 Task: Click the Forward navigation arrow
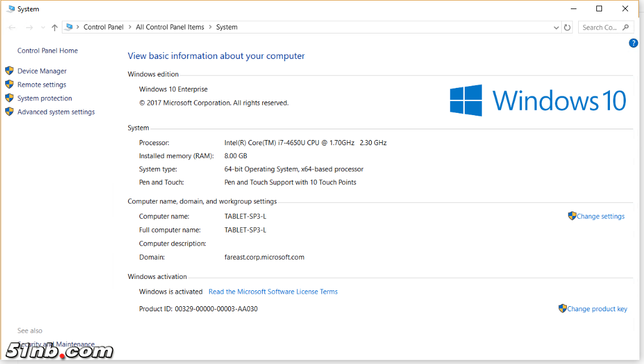tap(30, 27)
